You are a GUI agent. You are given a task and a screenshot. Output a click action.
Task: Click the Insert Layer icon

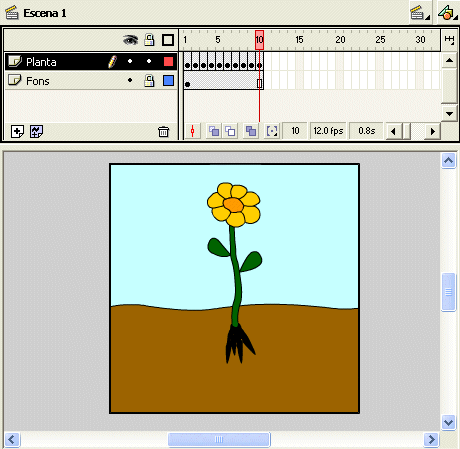click(17, 131)
